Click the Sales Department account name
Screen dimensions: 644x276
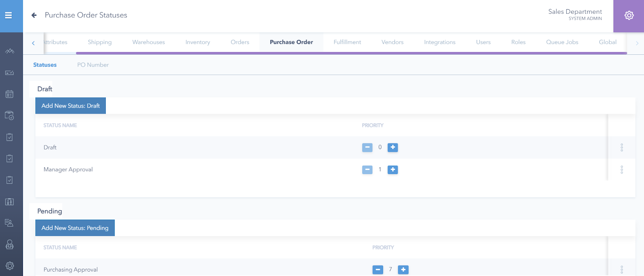575,12
